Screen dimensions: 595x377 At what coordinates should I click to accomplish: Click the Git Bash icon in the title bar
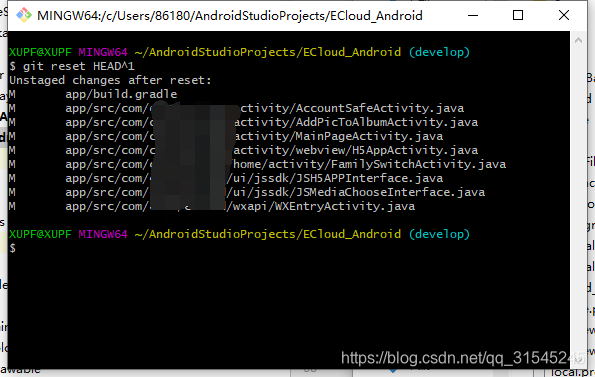[24, 16]
